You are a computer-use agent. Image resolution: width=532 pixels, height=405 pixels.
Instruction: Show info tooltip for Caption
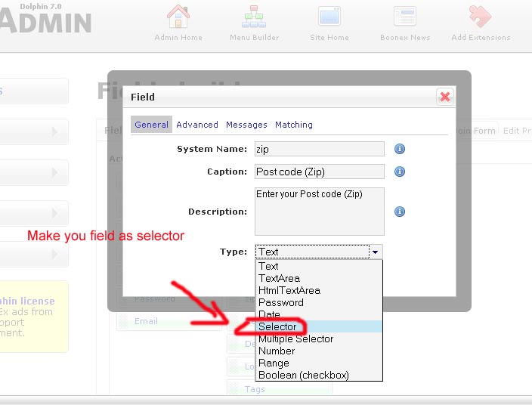tap(400, 172)
